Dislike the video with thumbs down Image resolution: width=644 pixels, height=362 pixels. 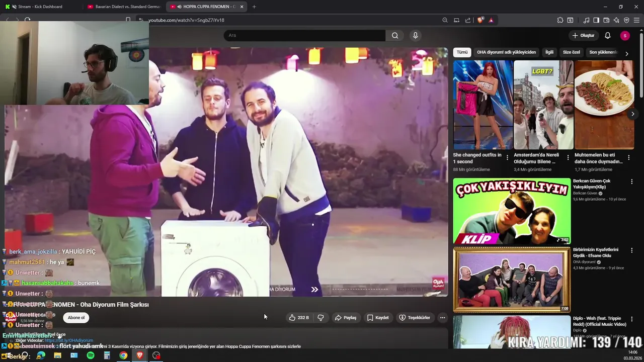(x=320, y=318)
